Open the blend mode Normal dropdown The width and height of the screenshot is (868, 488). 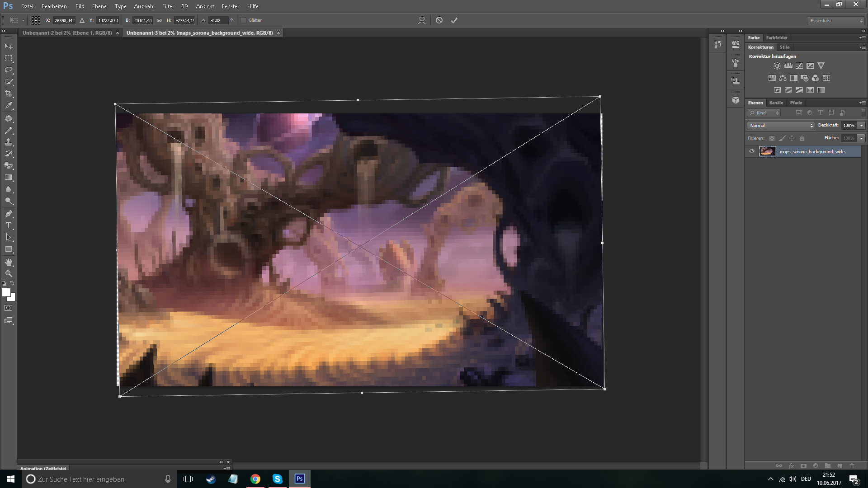[781, 126]
